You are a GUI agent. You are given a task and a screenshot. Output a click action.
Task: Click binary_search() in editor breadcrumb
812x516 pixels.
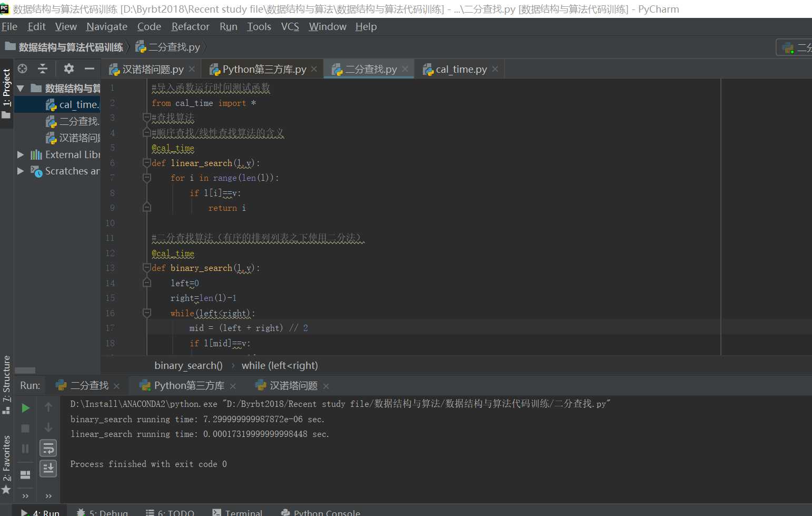coord(189,365)
